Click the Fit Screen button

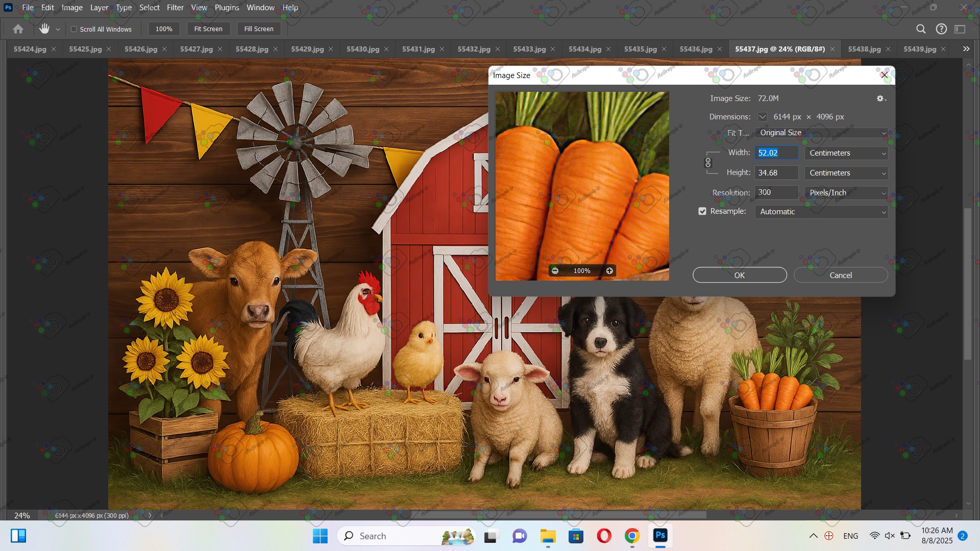click(208, 29)
